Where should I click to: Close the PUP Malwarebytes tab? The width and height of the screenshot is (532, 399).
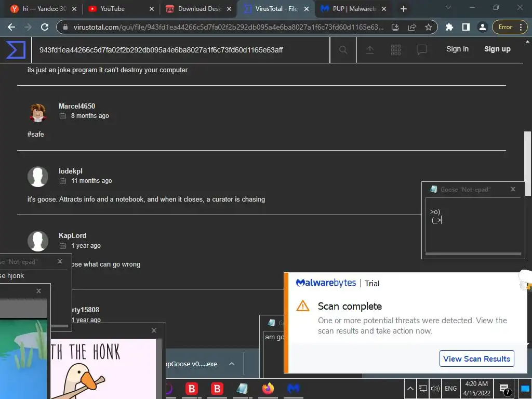coord(384,9)
